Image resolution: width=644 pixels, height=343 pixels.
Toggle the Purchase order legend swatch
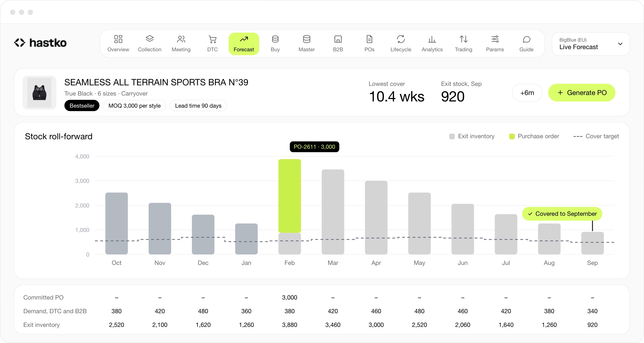point(512,136)
